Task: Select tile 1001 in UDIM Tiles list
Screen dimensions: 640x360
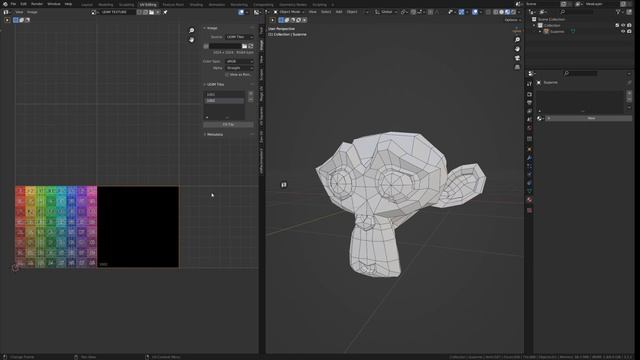Action: tap(224, 94)
